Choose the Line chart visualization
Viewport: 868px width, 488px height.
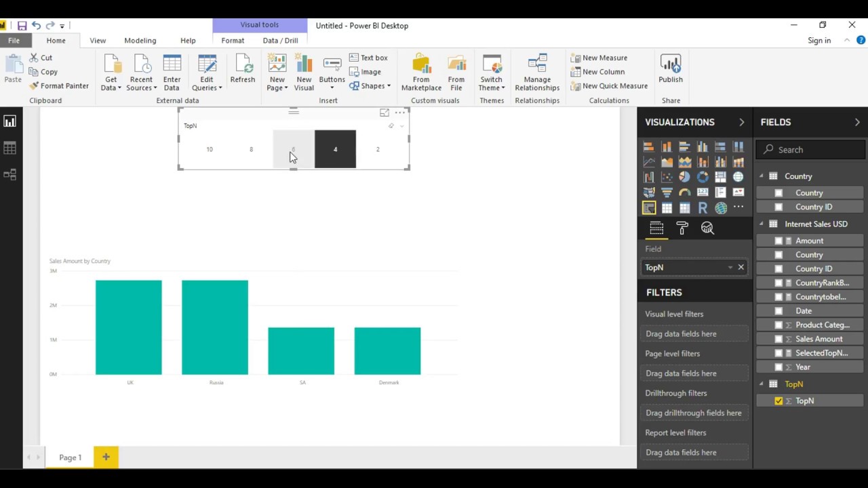(649, 162)
